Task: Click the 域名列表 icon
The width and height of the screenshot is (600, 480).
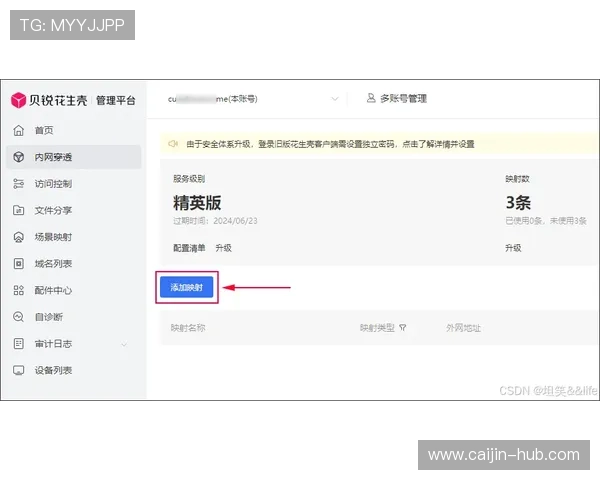Action: 18,264
